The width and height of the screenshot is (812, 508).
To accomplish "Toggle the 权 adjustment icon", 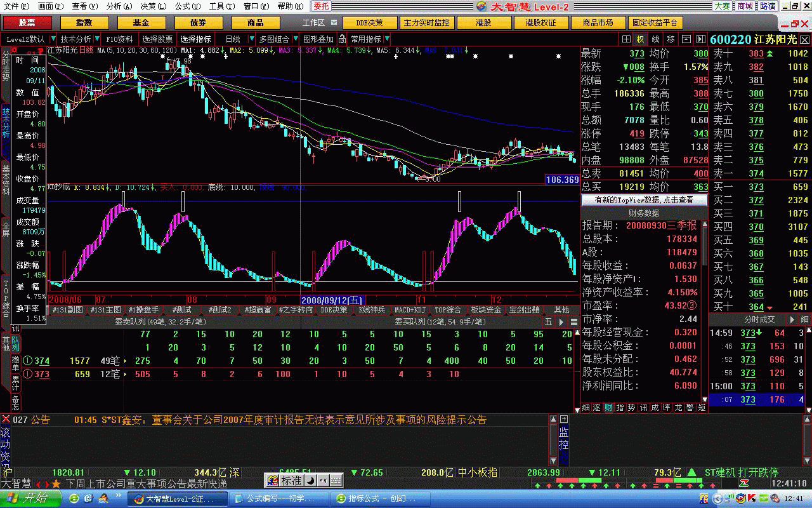I will [x=640, y=39].
